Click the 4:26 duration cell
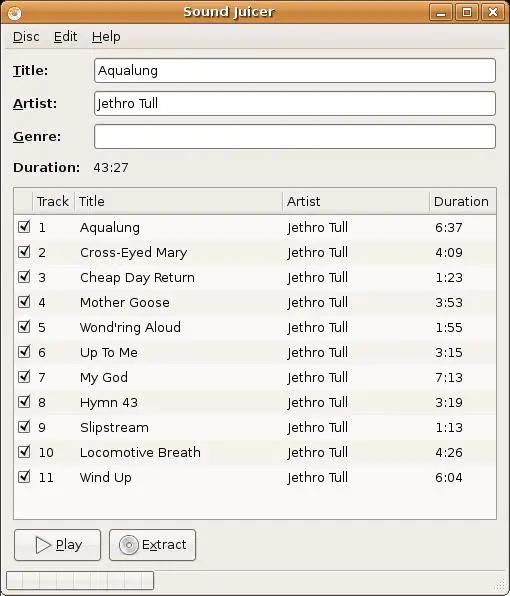This screenshot has width=510, height=596. pos(449,452)
